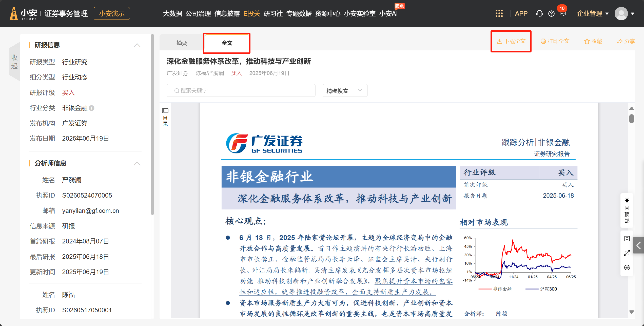Image resolution: width=644 pixels, height=326 pixels.
Task: Open the APP link in header
Action: (521, 13)
